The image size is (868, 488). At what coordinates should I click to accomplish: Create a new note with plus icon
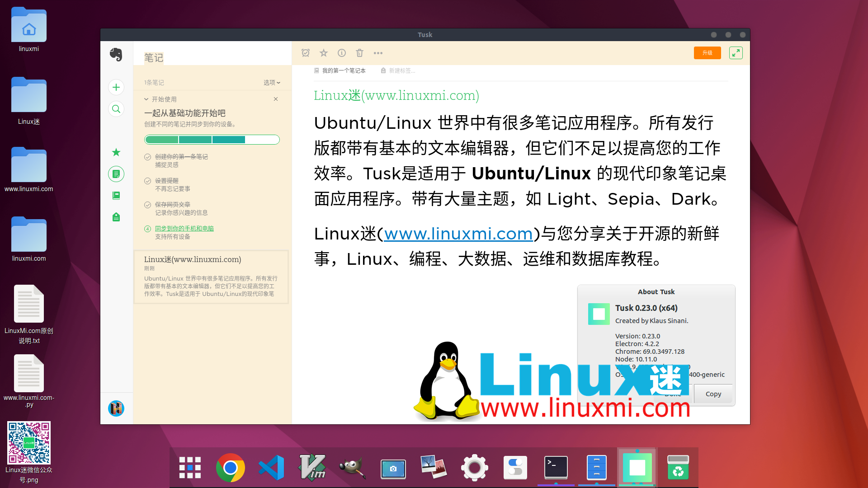(116, 87)
